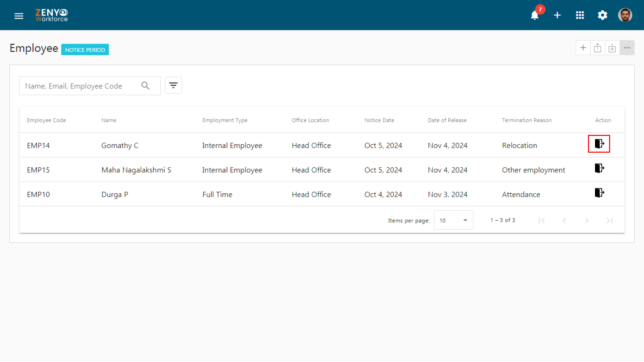
Task: Click the name Maha Nagalakshmi S
Action: coord(136,170)
